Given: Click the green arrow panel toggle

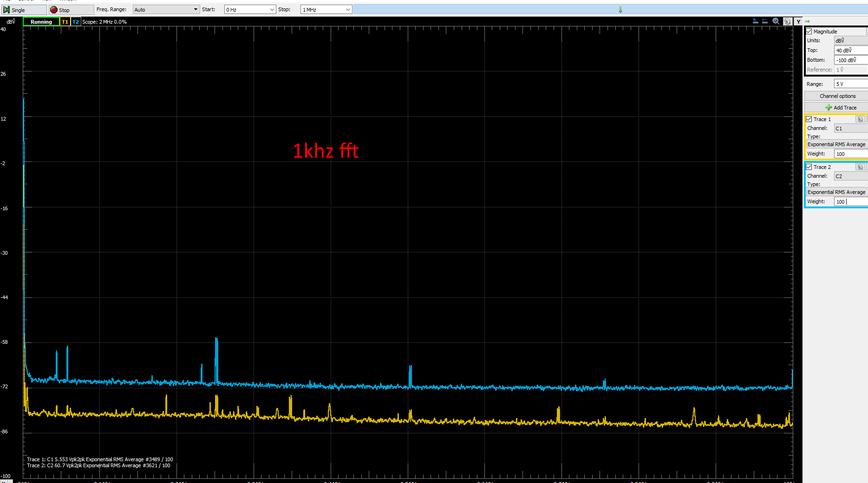Looking at the screenshot, I should pos(807,21).
